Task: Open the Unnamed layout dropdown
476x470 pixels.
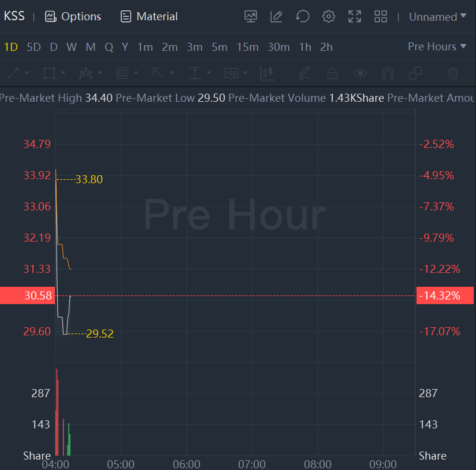Action: pos(437,17)
